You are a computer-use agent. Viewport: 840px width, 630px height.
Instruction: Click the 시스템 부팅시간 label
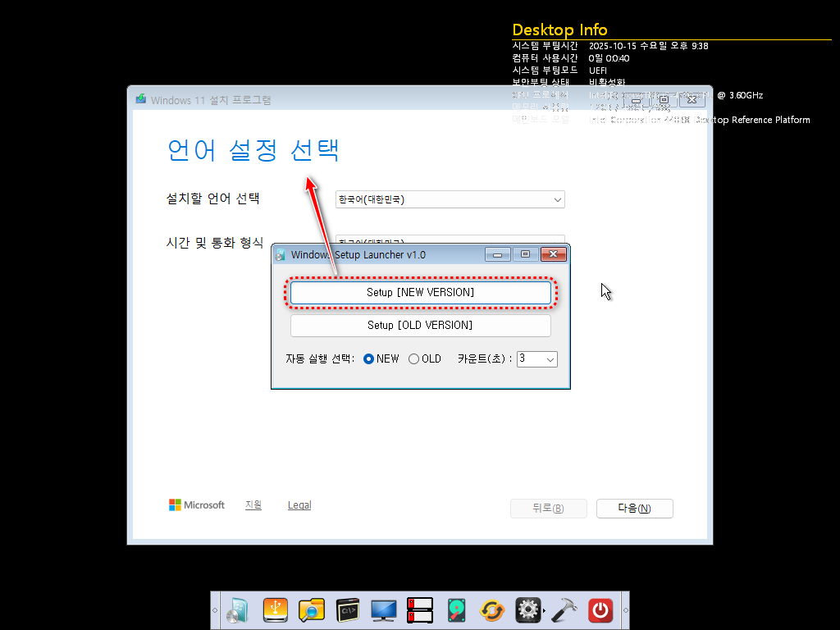[x=545, y=46]
